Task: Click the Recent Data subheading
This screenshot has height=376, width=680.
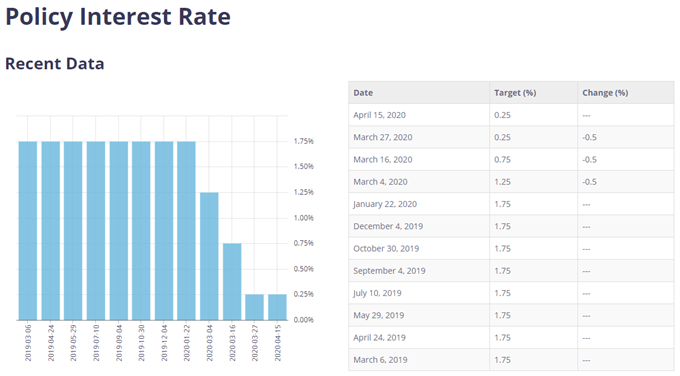Action: pos(55,64)
